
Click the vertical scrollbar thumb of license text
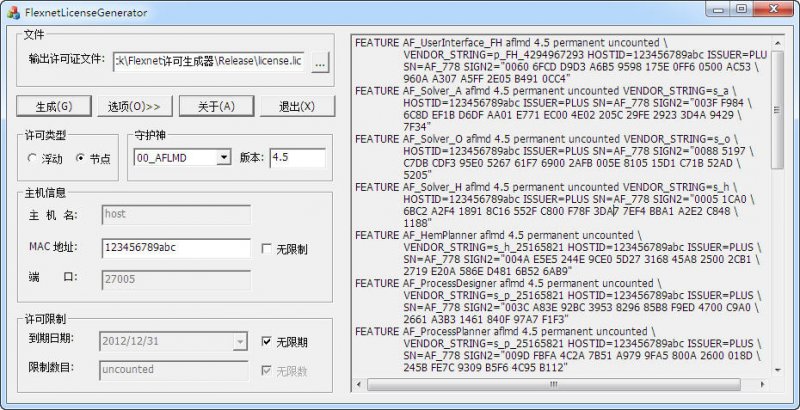click(x=777, y=110)
